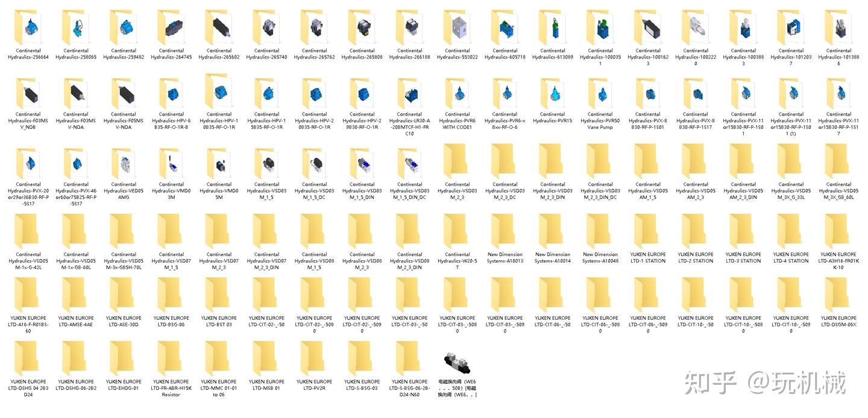Click label 'YUKEN EUROPE LTD-S-BSG-06-2B-D24-N60'
Image resolution: width=868 pixels, height=418 pixels.
(409, 388)
